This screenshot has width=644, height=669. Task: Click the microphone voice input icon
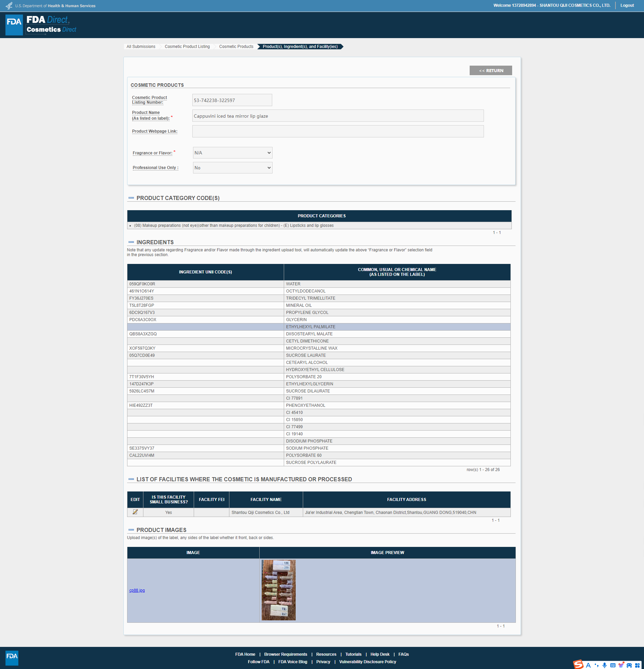605,665
